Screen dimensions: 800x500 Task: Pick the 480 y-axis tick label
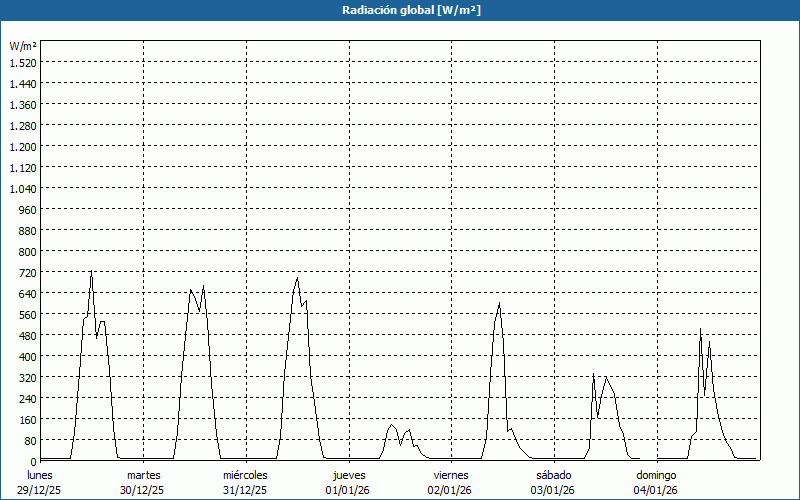tap(27, 335)
